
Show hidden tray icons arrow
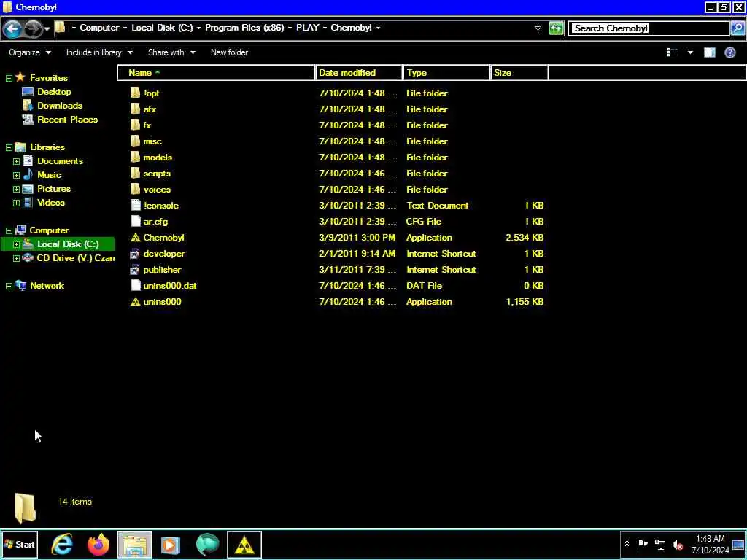[627, 544]
